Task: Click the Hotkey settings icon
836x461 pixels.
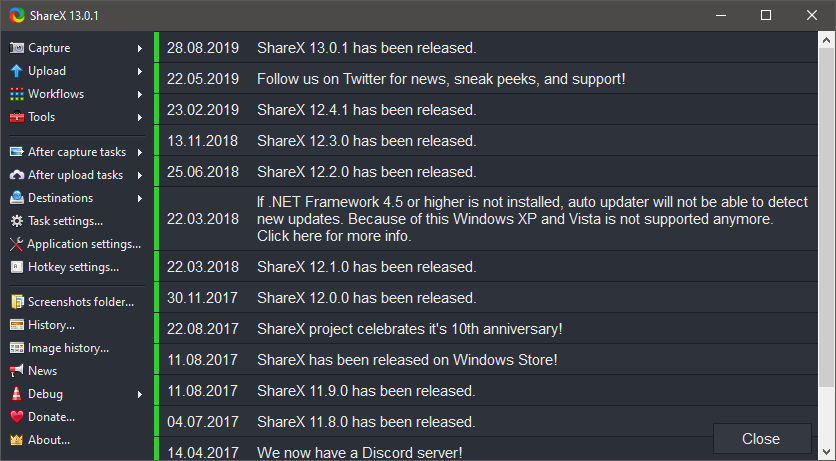Action: point(16,267)
